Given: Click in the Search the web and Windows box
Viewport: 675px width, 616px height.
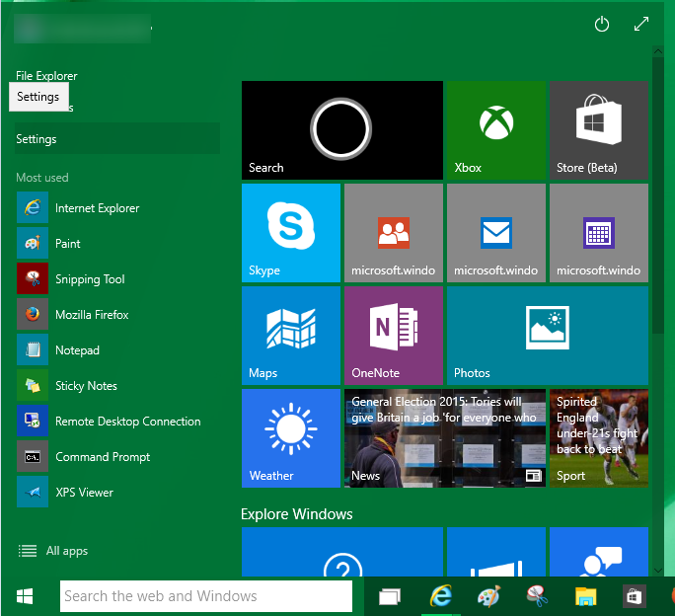Looking at the screenshot, I should pos(206,596).
